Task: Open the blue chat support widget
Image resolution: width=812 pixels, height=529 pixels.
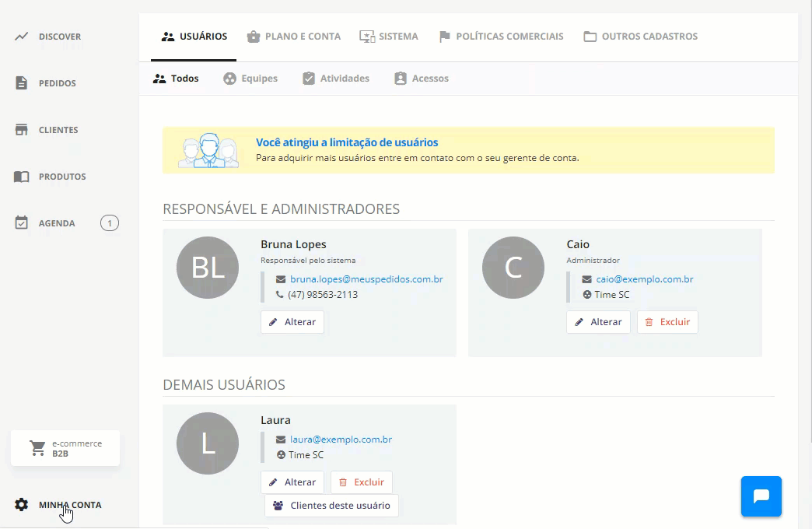Action: coord(761,496)
